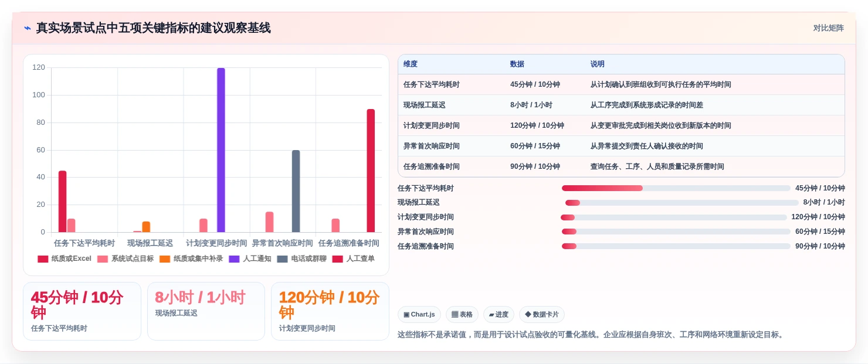
Task: Click the gray 60 bar for 异常首次响应时间
Action: coord(296,191)
